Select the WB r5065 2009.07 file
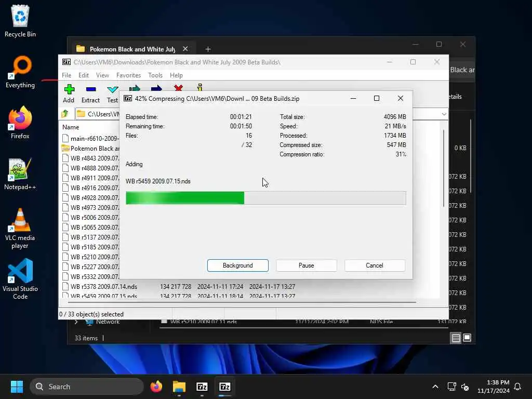Screen dimensions: 532x399 [x=90, y=227]
